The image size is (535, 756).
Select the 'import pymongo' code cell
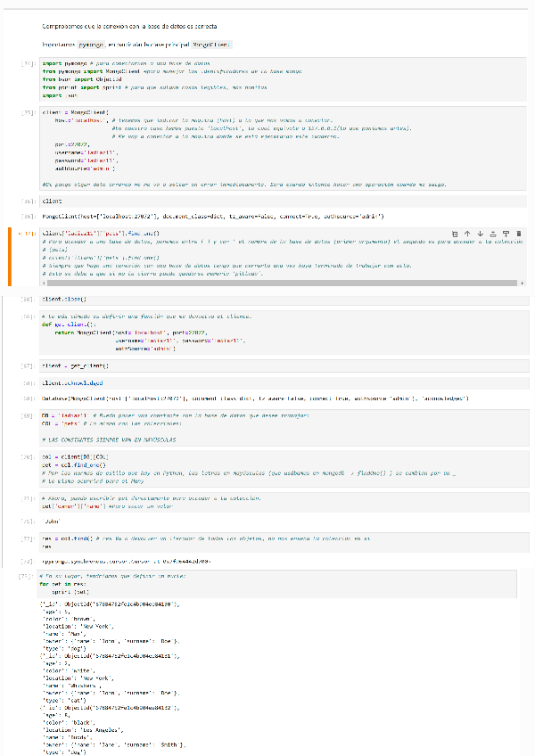point(267,79)
